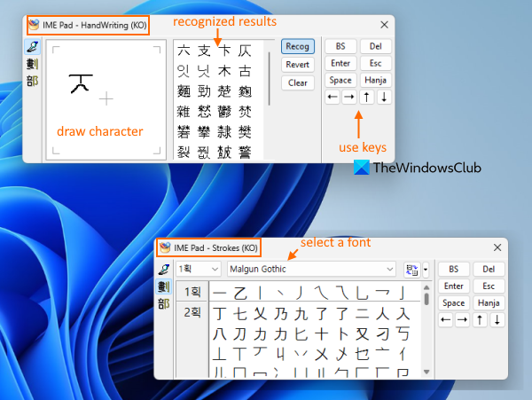
Task: Click Del key in HandWriting window
Action: (x=376, y=46)
